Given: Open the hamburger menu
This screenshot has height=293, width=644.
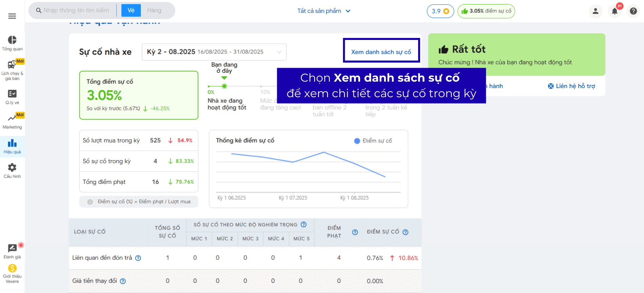Looking at the screenshot, I should click(x=12, y=16).
